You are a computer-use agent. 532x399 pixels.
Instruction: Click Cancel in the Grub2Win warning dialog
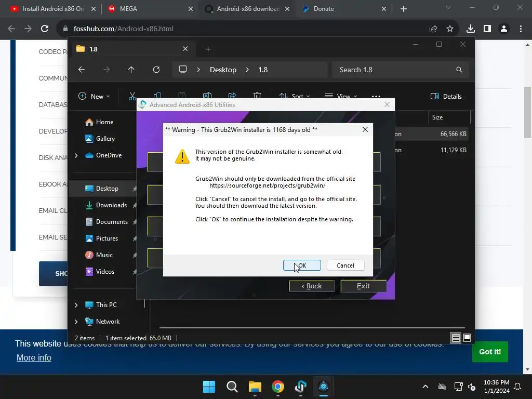pyautogui.click(x=345, y=265)
